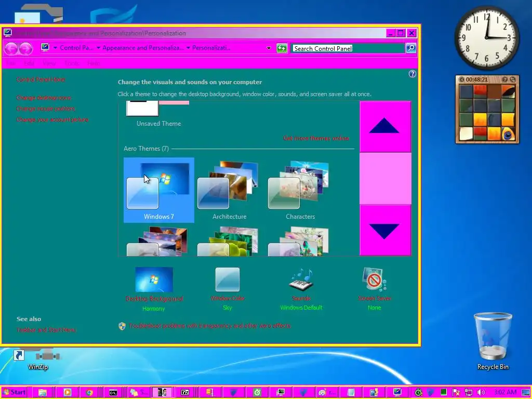Open 7-Zip from the taskbar
Image resolution: width=532 pixels, height=399 pixels.
185,393
